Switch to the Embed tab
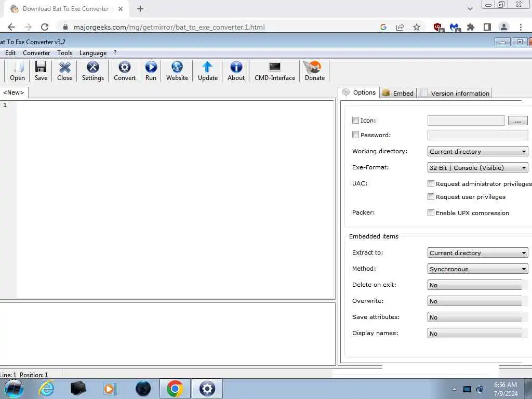This screenshot has width=532, height=399. click(x=397, y=94)
